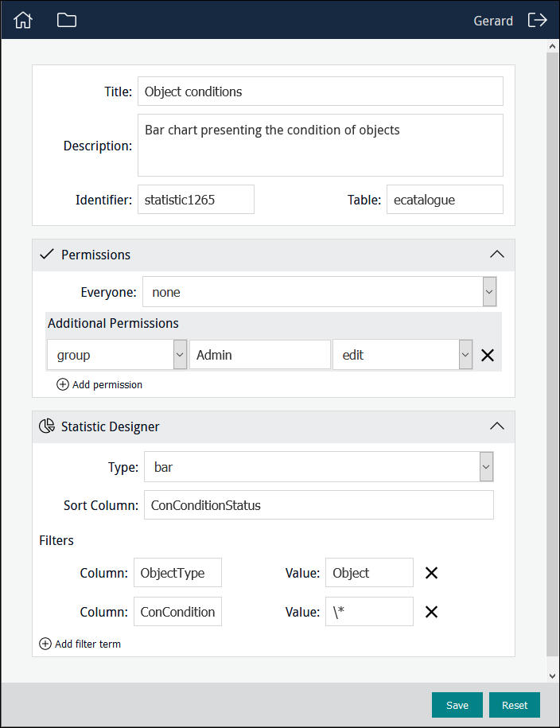Click the vertical scrollbar track

[553, 358]
